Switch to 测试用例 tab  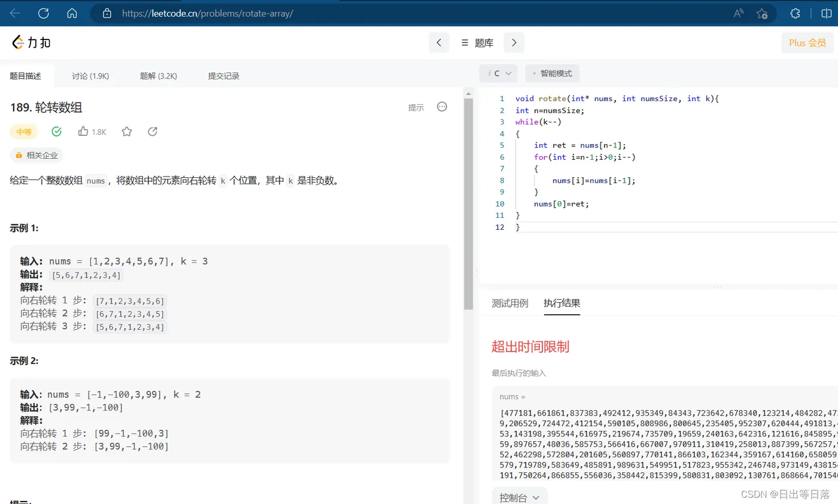510,303
